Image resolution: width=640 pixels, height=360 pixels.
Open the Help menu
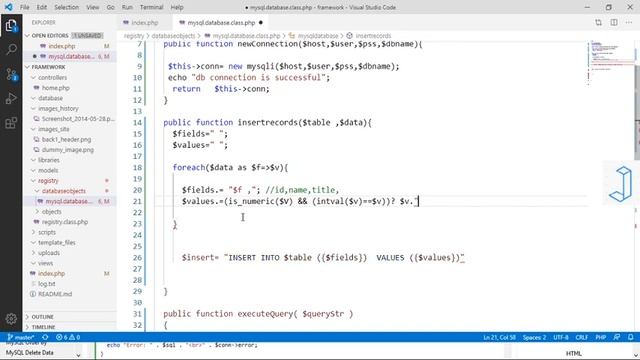point(177,7)
